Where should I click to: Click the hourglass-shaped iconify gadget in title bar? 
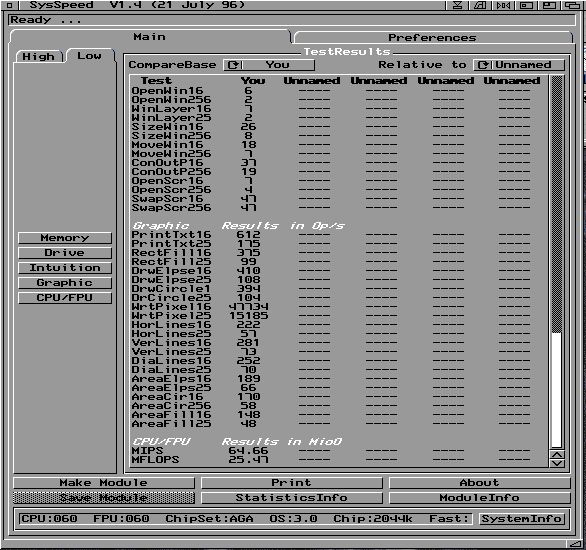[457, 5]
